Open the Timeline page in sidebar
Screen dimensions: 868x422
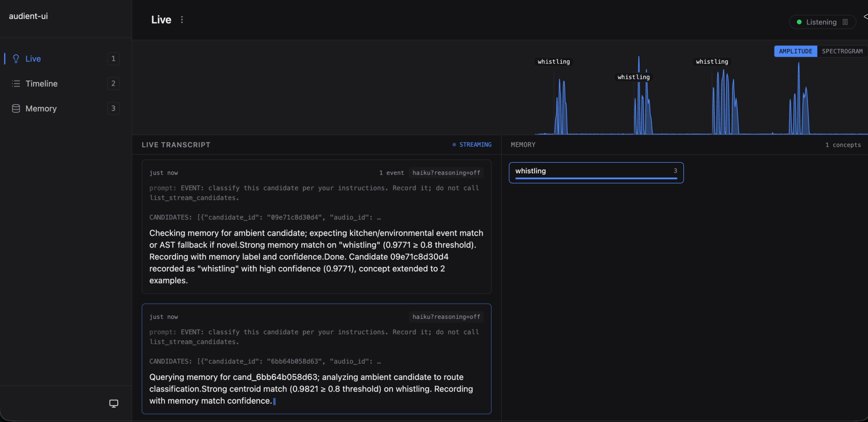pos(66,84)
